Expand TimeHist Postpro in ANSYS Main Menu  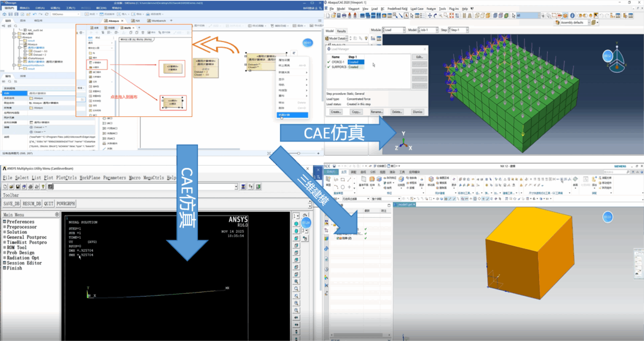tap(27, 242)
